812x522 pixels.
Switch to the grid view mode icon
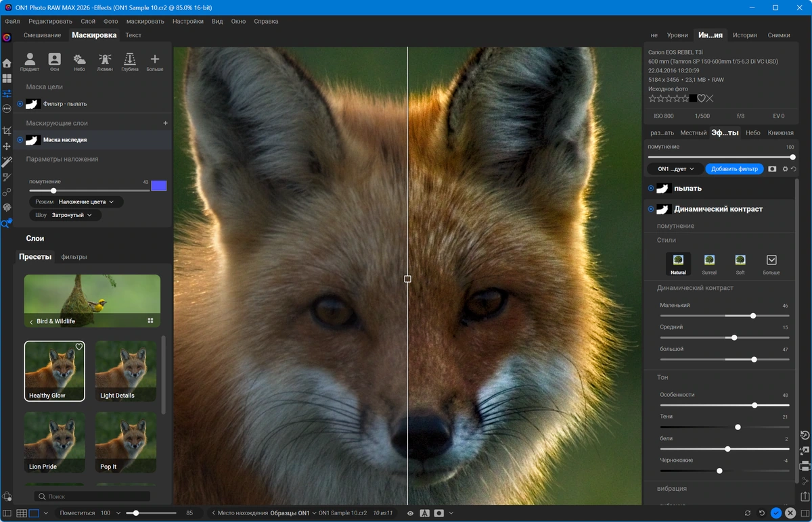click(21, 513)
